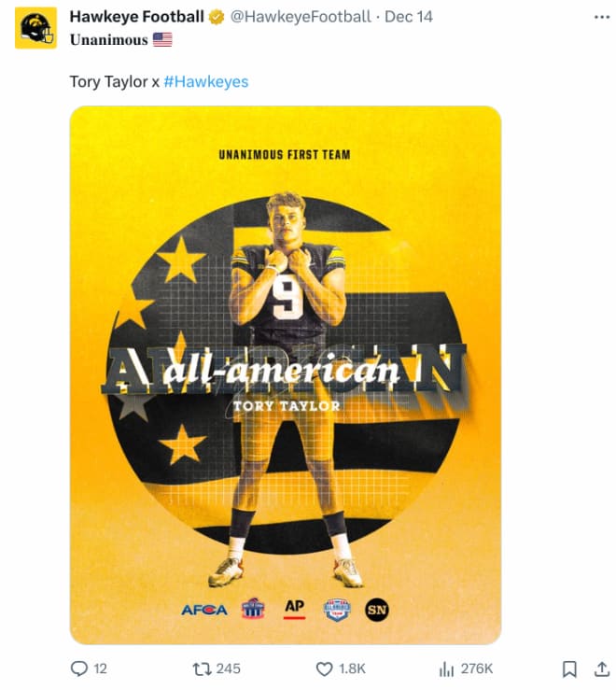616x690 pixels.
Task: Click the American flag emoji
Action: (x=162, y=39)
